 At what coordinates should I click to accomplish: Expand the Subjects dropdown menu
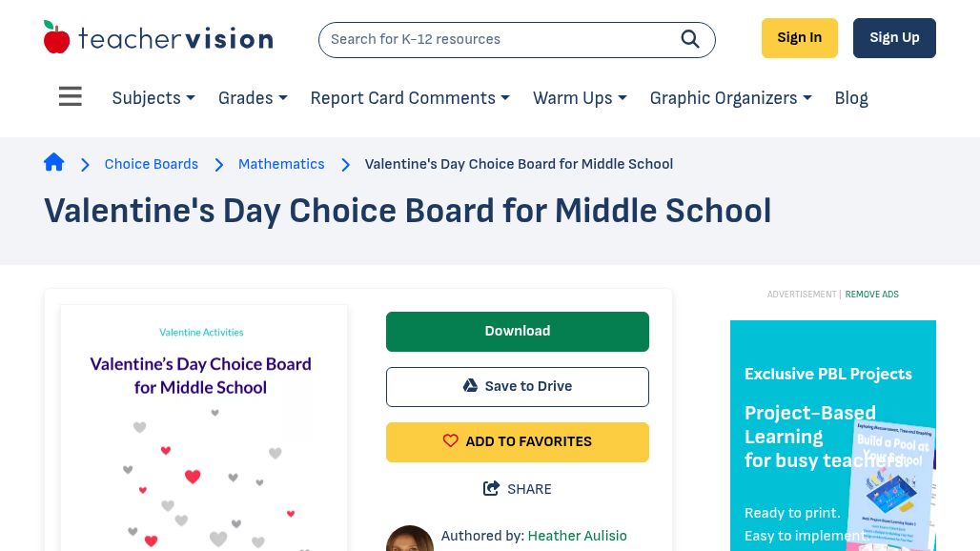[153, 98]
